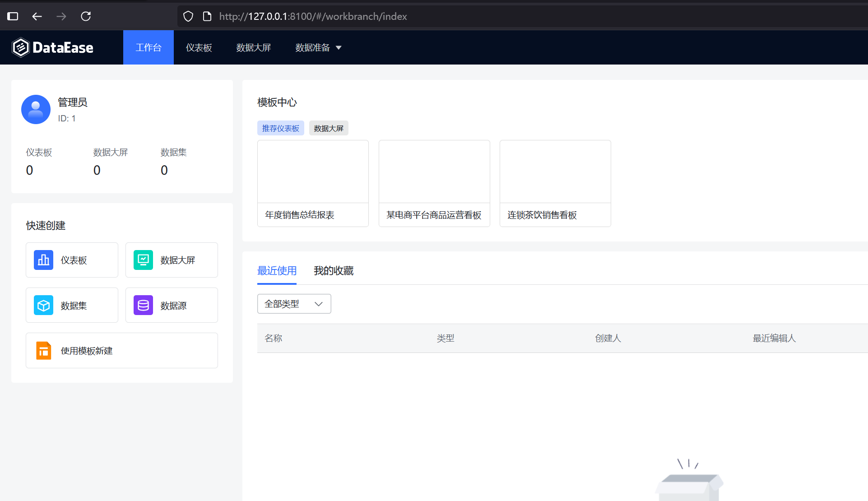Reload the page with browser refresh icon
This screenshot has width=868, height=501.
(x=86, y=16)
